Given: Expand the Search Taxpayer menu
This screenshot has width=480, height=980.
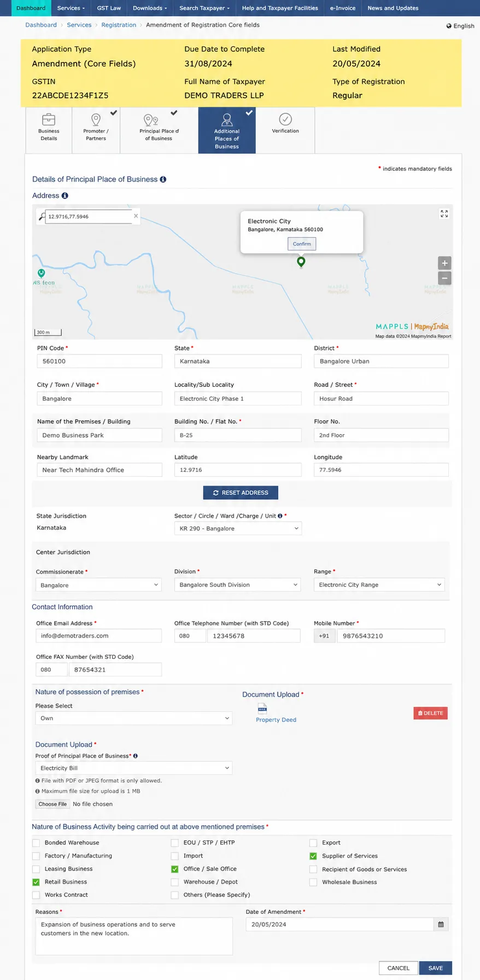Looking at the screenshot, I should 204,8.
